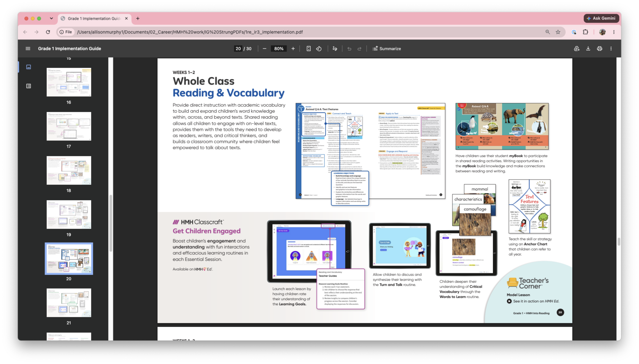This screenshot has width=639, height=364.
Task: Rotate the PDF counterclockwise
Action: pos(319,49)
